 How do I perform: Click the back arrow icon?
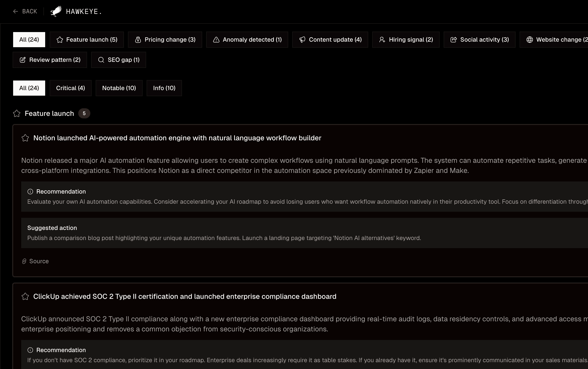16,11
